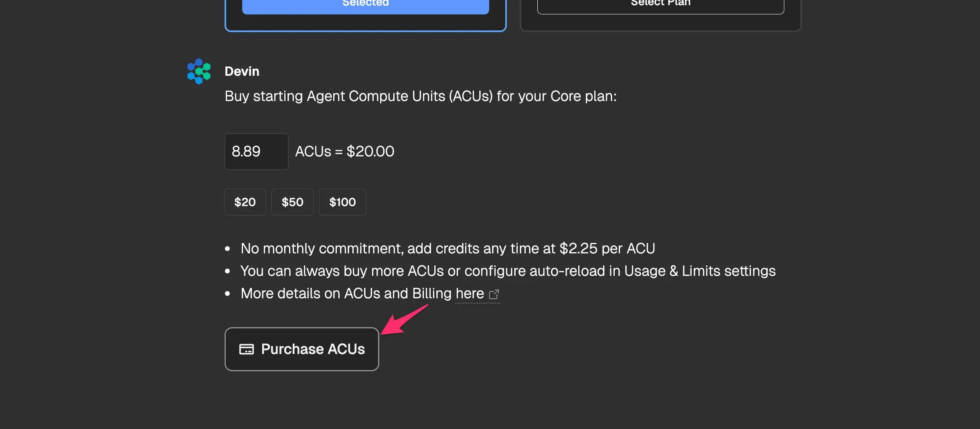Select the $50 preset amount
Image resolution: width=980 pixels, height=429 pixels.
(292, 202)
